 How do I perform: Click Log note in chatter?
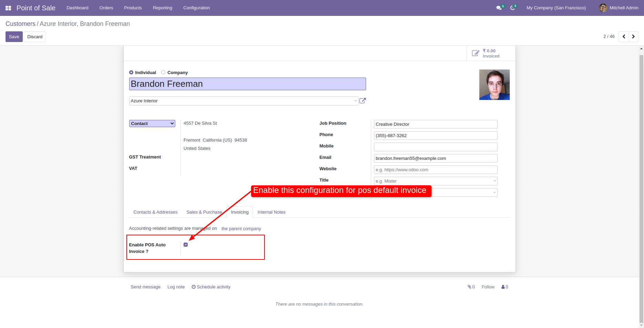pyautogui.click(x=176, y=287)
